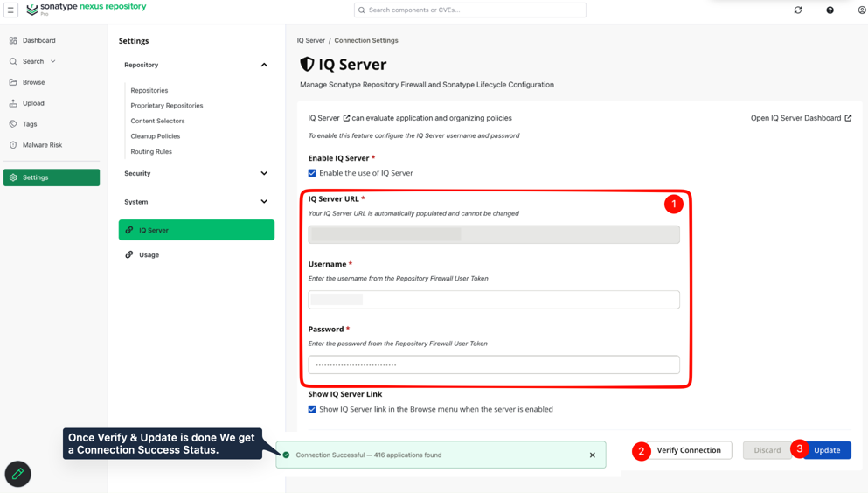Viewport: 868px width, 493px height.
Task: Toggle the hamburger navigation menu
Action: click(10, 10)
